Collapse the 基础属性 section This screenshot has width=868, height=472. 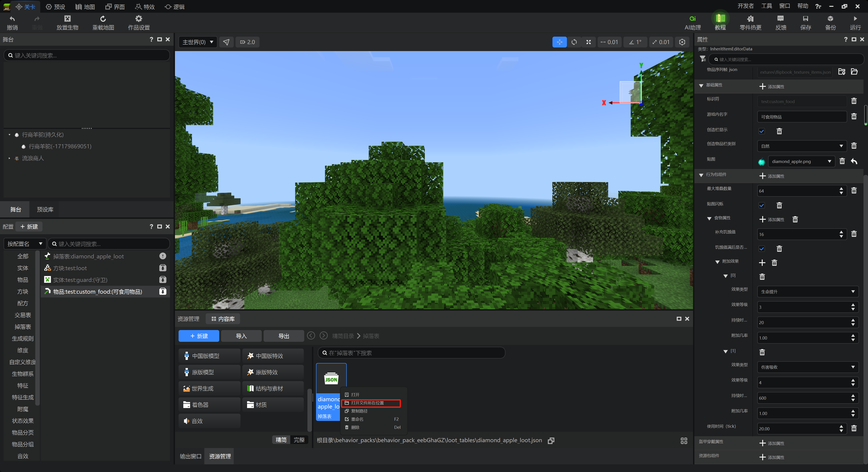click(x=701, y=85)
